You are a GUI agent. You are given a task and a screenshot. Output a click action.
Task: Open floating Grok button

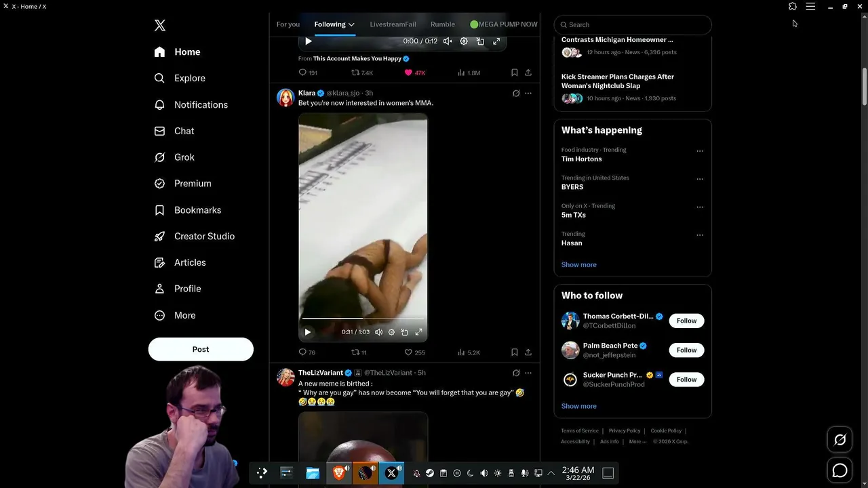pos(840,441)
